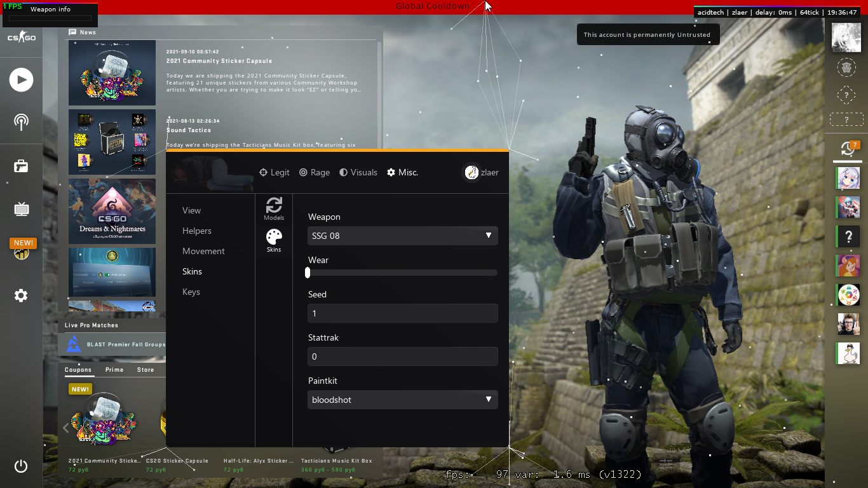Viewport: 868px width, 488px height.
Task: Open the Tacticians Music Kit Box news thumbnail
Action: (112, 142)
